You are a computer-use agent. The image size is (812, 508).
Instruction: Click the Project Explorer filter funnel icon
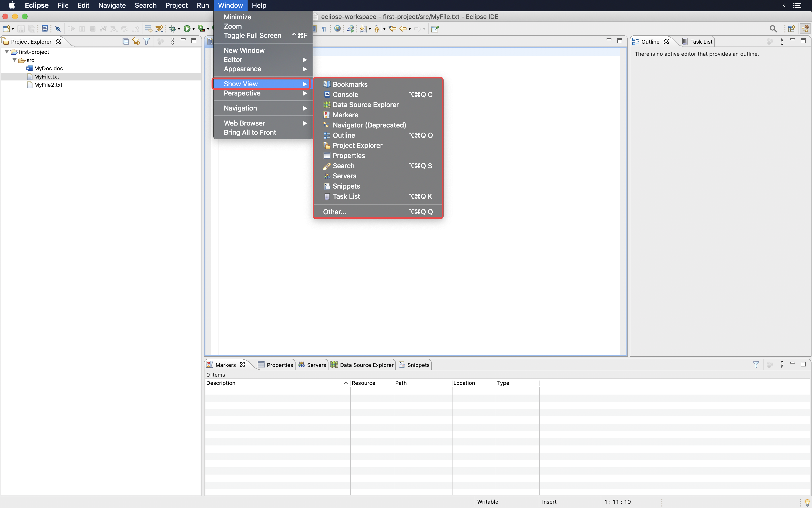pyautogui.click(x=147, y=41)
